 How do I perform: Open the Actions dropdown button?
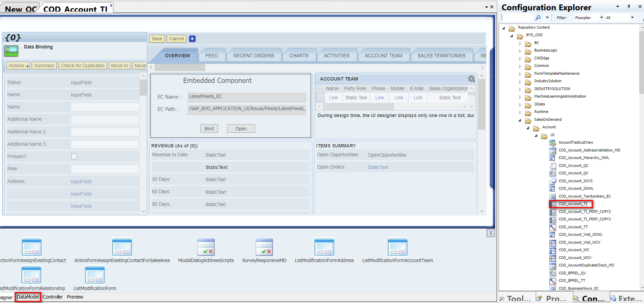click(x=18, y=66)
